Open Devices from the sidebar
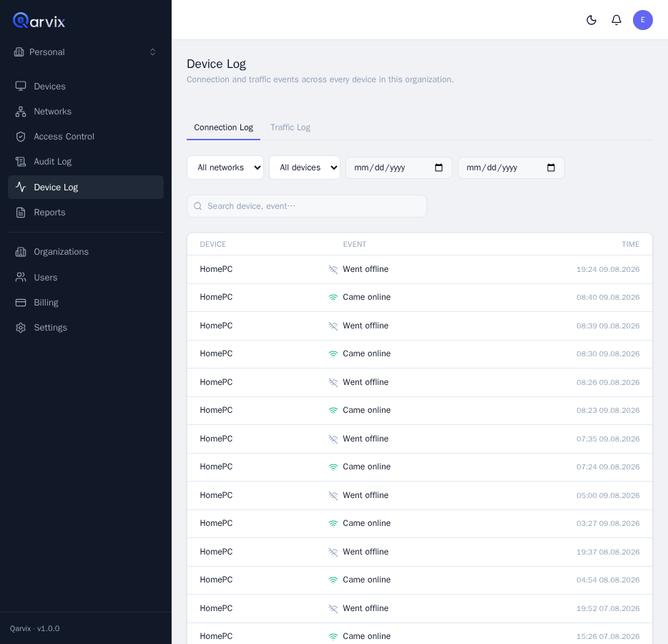 tap(86, 87)
